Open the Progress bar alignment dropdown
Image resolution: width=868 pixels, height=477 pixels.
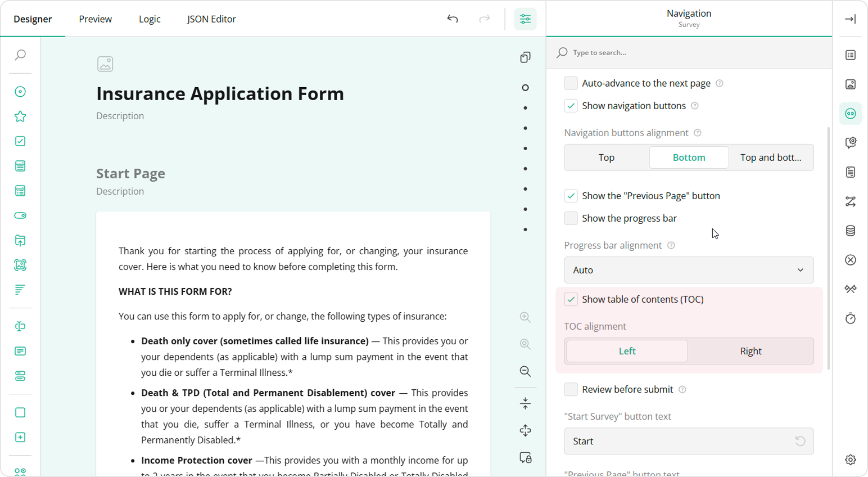688,270
